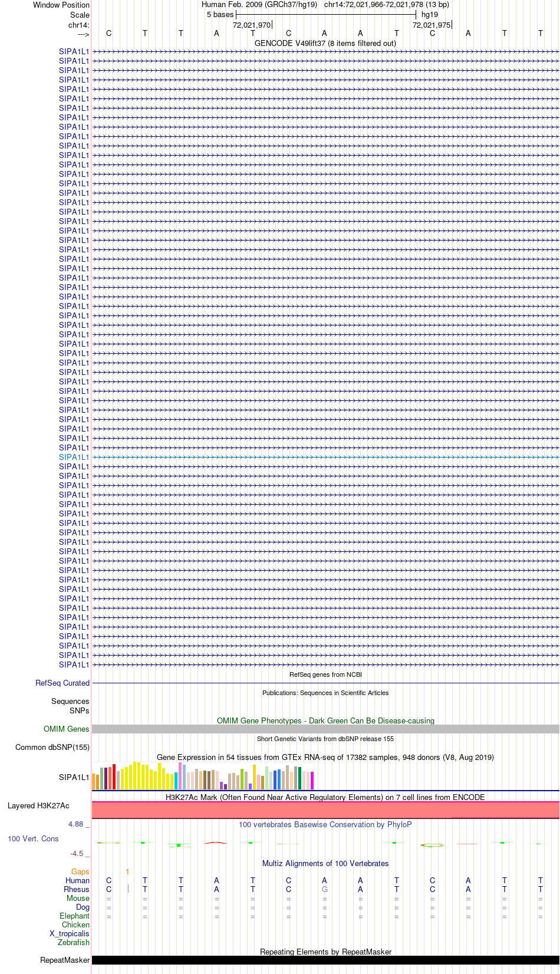The width and height of the screenshot is (560, 974).
Task: Click the GTEx Gene Expression track title
Action: (x=325, y=757)
